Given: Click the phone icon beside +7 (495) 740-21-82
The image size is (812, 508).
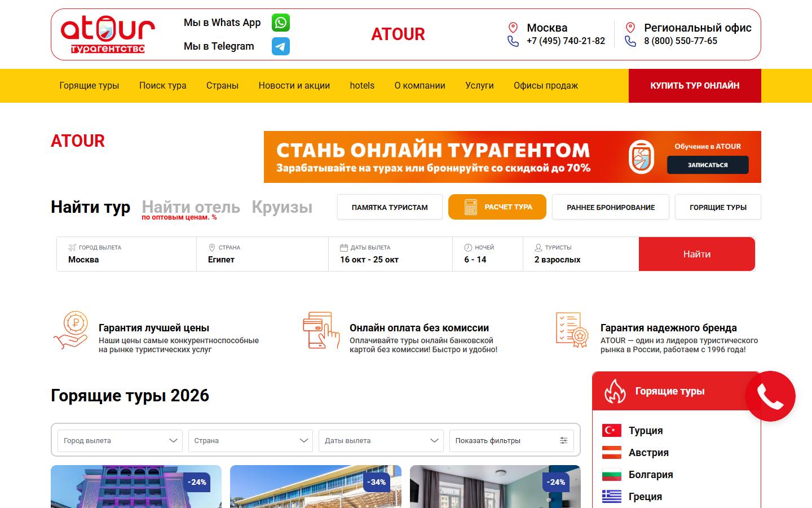Looking at the screenshot, I should (x=513, y=41).
